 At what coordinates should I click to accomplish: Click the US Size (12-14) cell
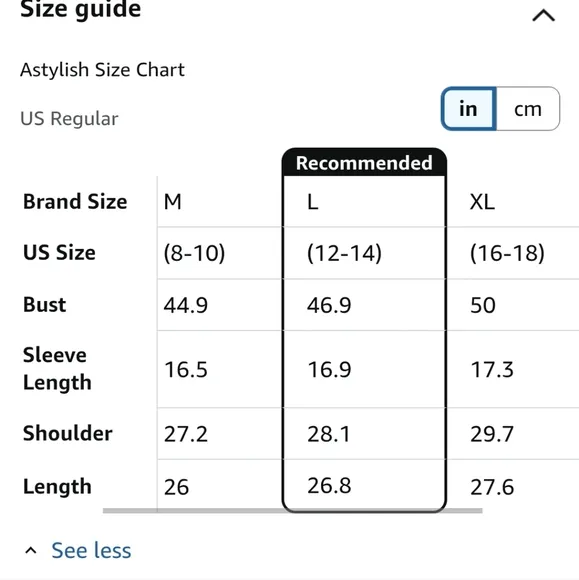344,253
